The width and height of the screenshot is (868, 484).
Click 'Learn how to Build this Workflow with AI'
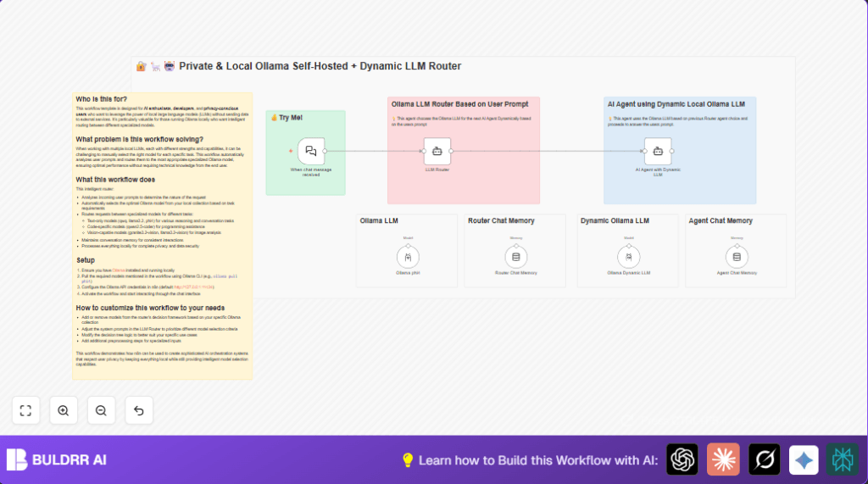click(538, 460)
